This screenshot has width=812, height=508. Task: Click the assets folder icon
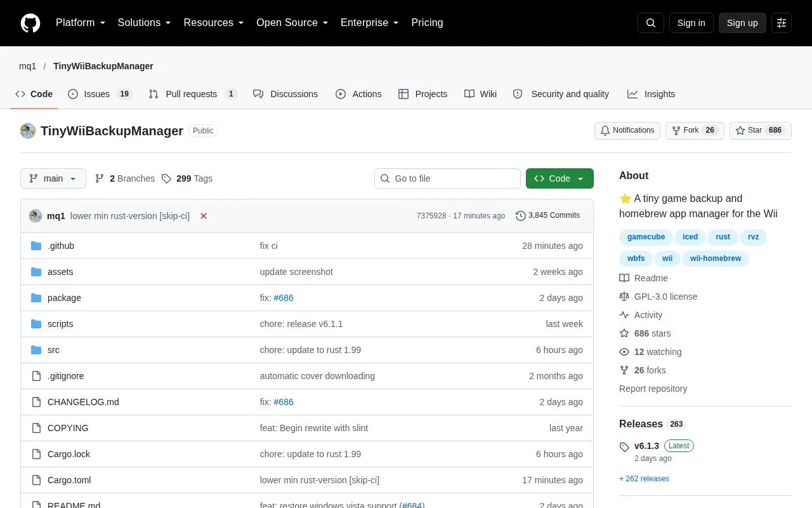(x=36, y=272)
